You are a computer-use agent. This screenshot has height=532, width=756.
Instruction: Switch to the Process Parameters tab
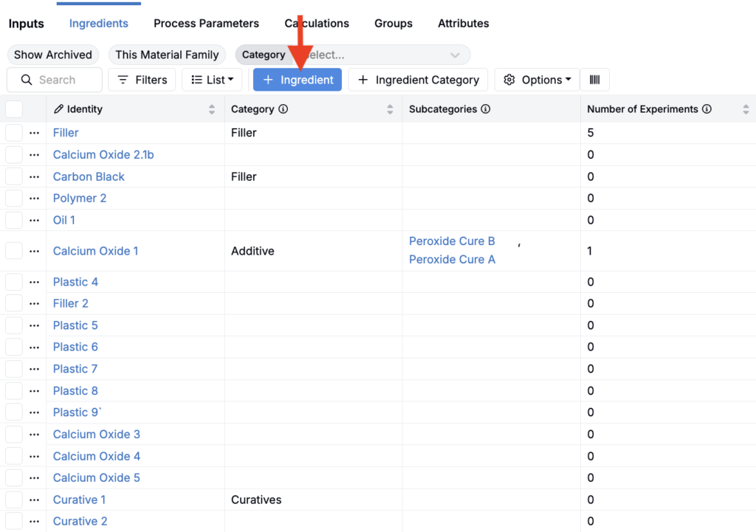point(206,24)
